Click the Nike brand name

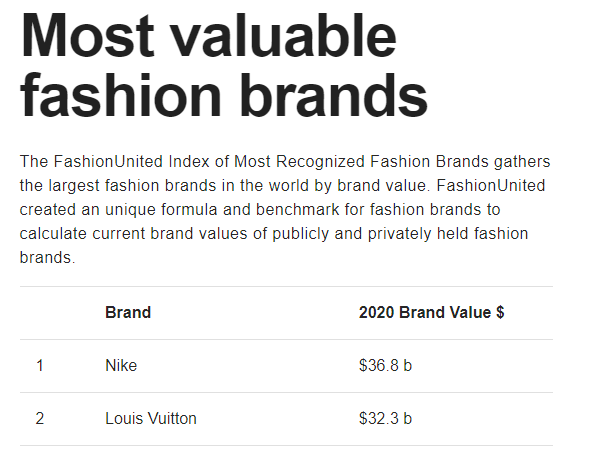point(121,365)
